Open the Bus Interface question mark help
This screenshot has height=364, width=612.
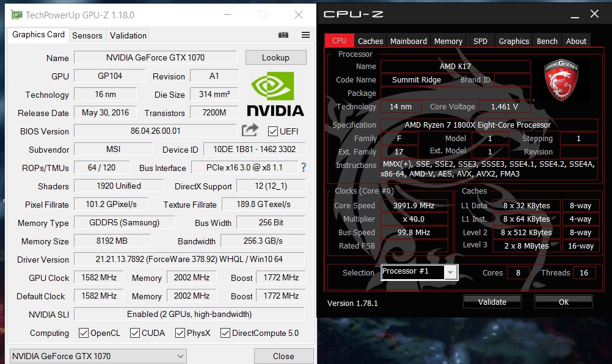304,168
